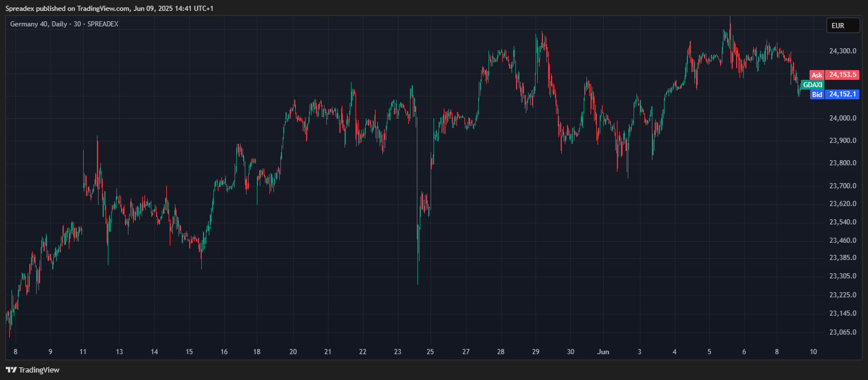Click date 13 on the time axis
The image size is (868, 380).
point(119,352)
